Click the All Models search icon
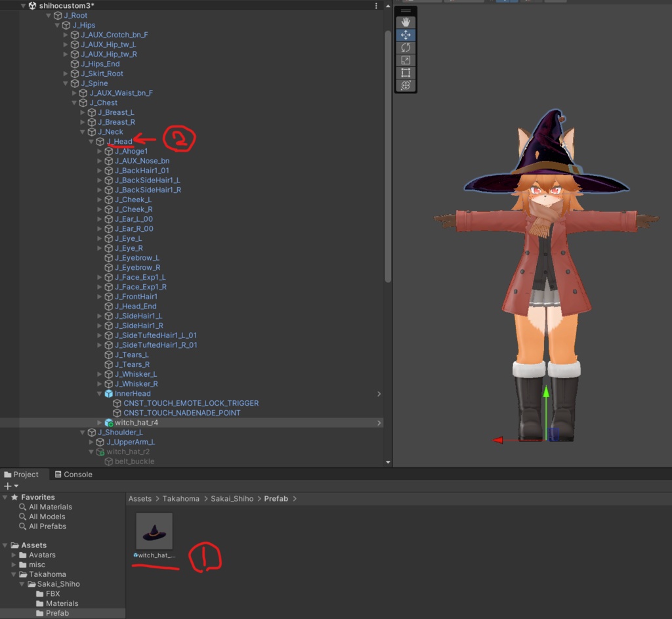The width and height of the screenshot is (672, 619). click(x=23, y=517)
